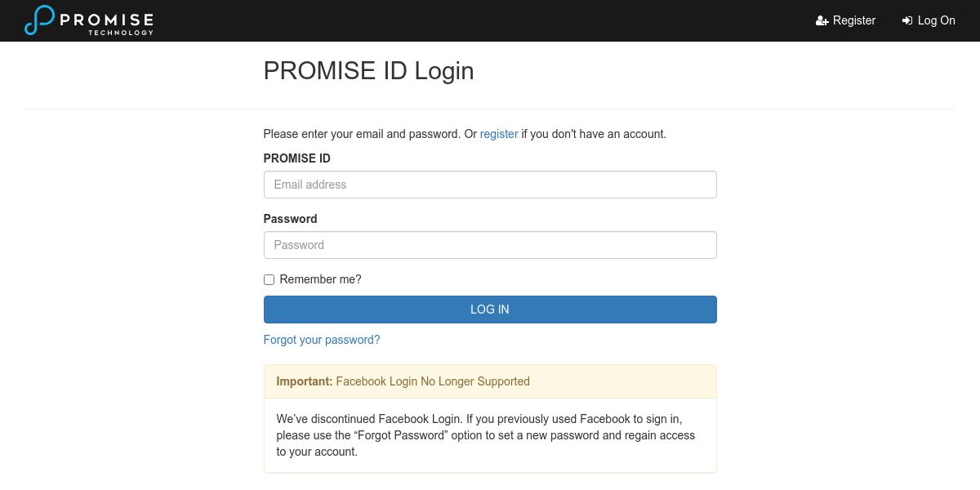Click the "Remember me?" label text
Image resolution: width=980 pixels, height=490 pixels.
click(x=320, y=279)
